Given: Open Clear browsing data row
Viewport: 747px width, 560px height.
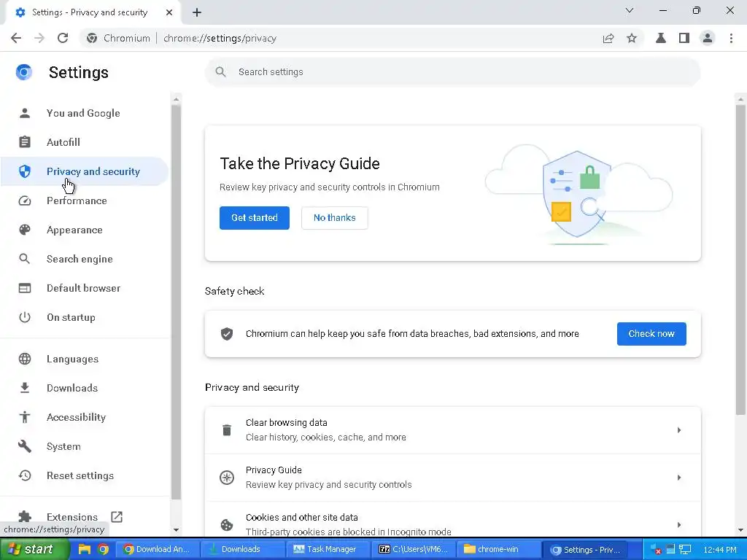Looking at the screenshot, I should 452,430.
